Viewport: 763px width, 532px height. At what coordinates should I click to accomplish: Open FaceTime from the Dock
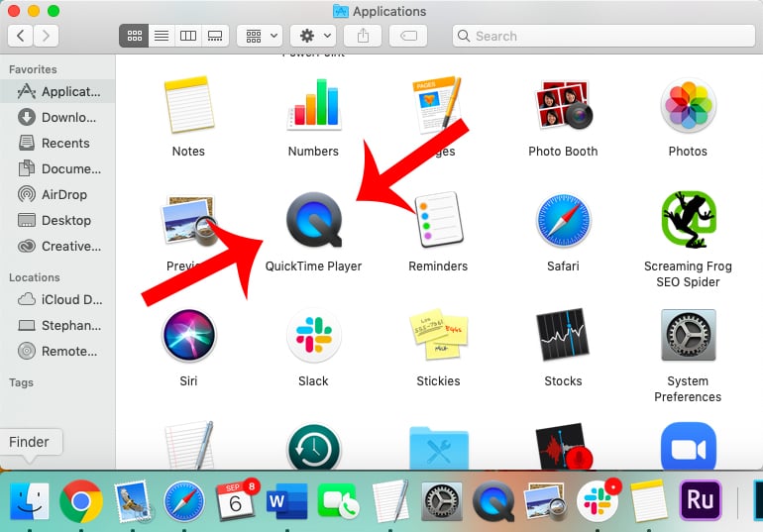tap(338, 501)
